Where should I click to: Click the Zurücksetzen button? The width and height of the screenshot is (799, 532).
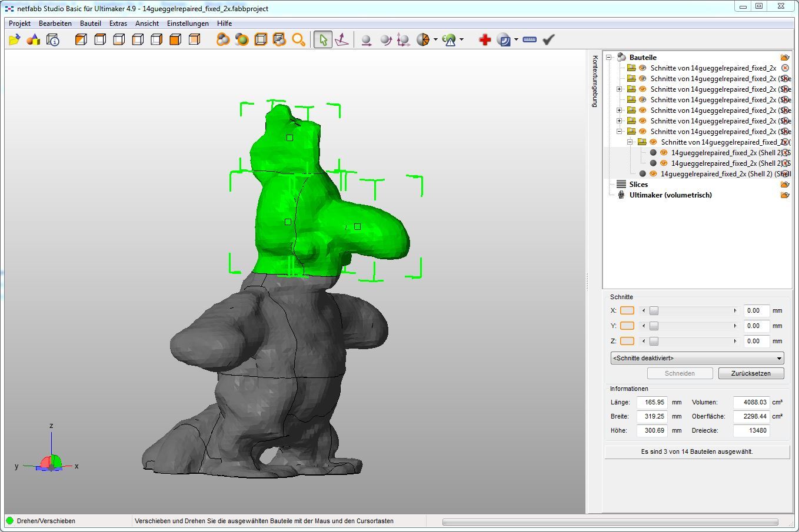(x=751, y=373)
